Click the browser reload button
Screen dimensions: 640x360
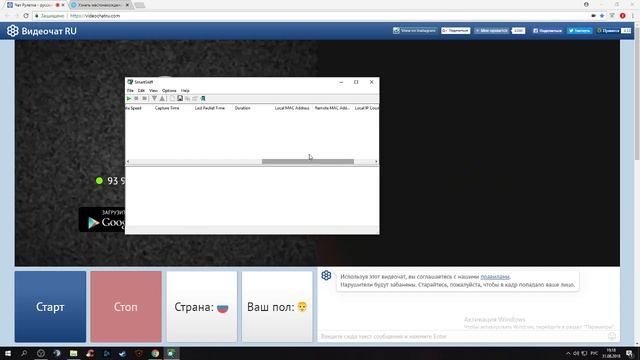pos(26,16)
